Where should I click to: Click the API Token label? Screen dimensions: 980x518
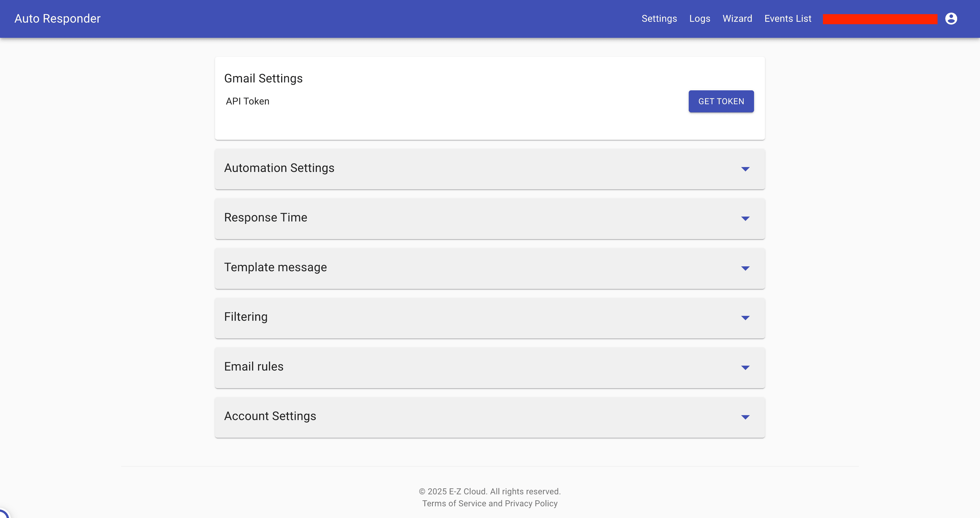coord(247,101)
